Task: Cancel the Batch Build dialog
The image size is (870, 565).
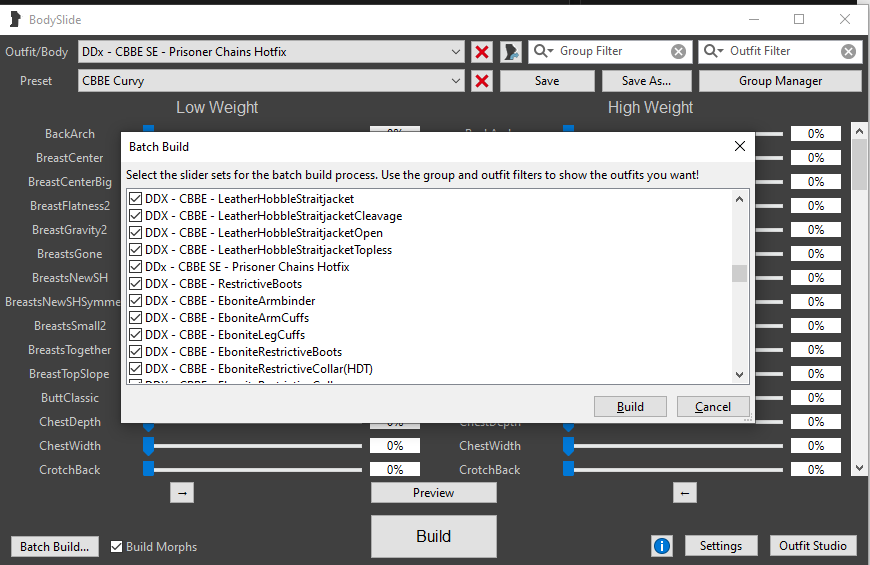Action: coord(713,407)
